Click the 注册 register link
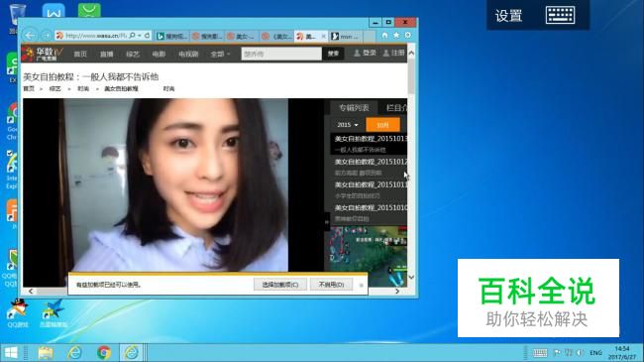The width and height of the screenshot is (644, 362). point(394,53)
